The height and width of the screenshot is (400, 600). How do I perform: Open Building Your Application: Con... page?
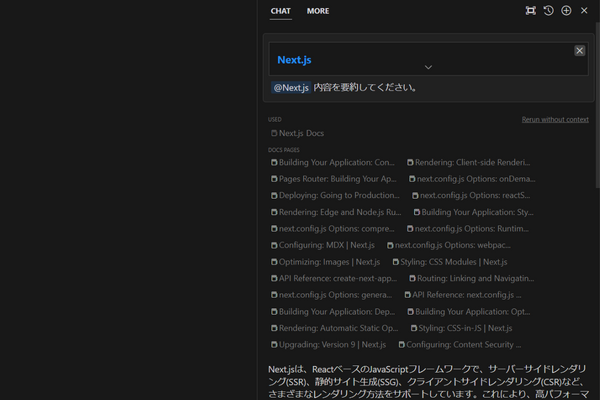click(333, 162)
